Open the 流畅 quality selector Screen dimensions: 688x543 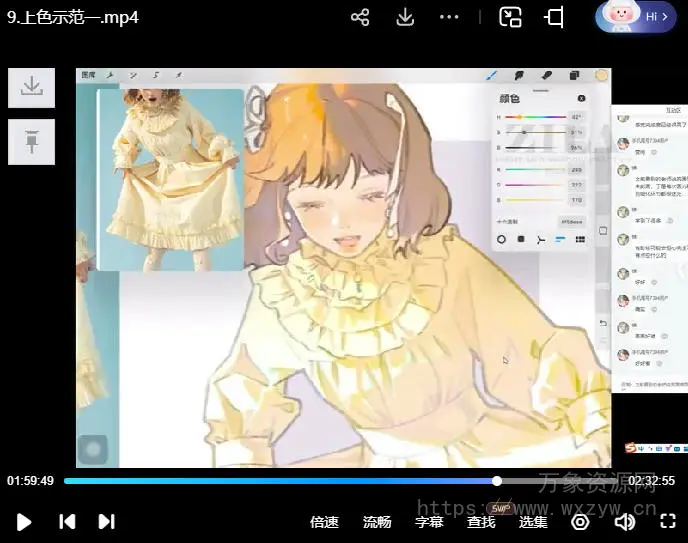click(x=377, y=521)
